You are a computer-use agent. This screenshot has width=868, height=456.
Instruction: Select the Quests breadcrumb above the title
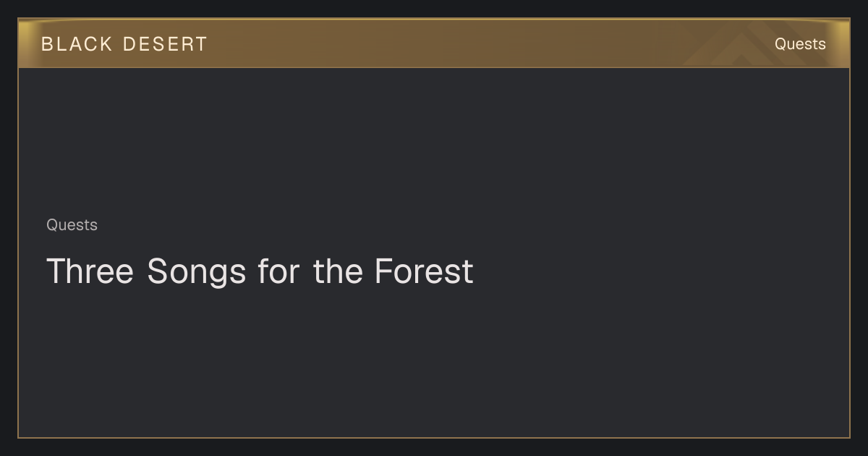point(72,225)
